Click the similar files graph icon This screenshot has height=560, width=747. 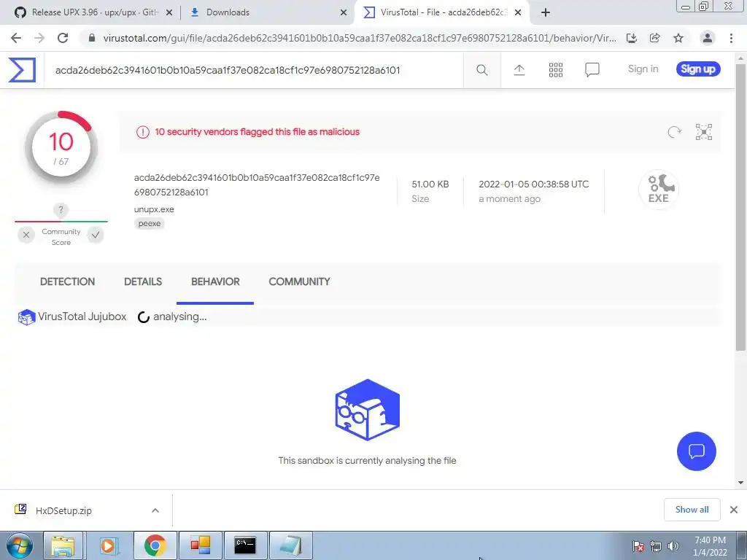704,132
